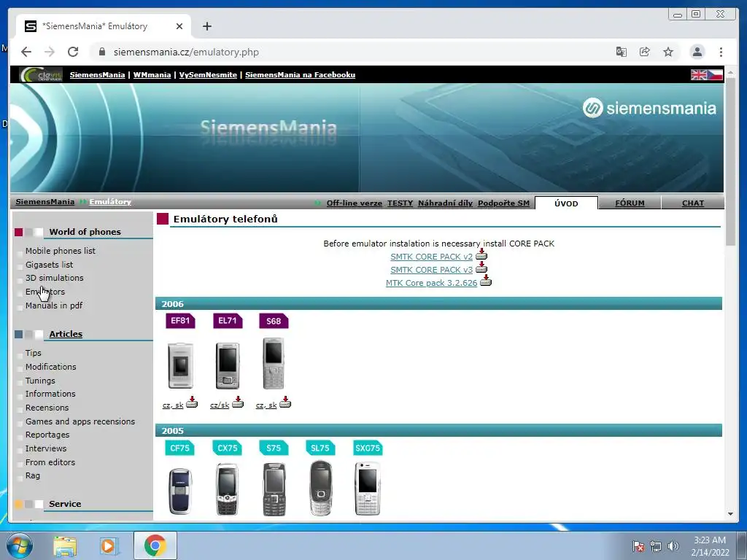Click the Clevis logo in the top bar

tap(41, 75)
